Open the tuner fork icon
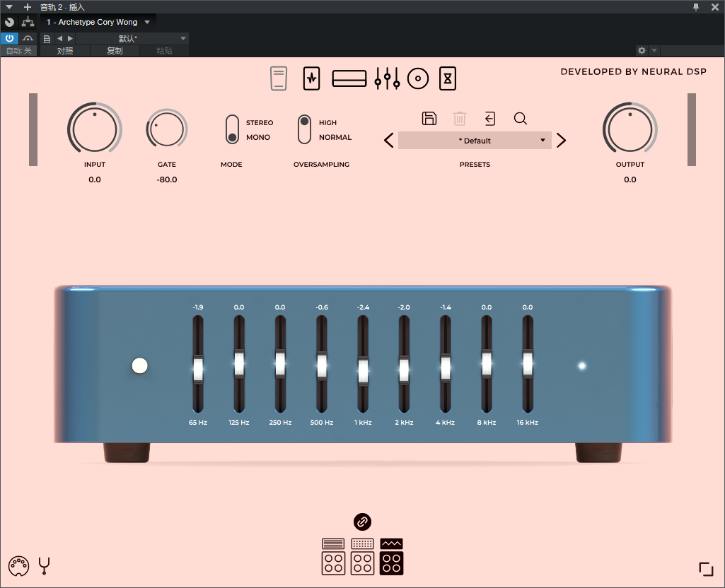Viewport: 725px width, 588px height. pos(45,566)
